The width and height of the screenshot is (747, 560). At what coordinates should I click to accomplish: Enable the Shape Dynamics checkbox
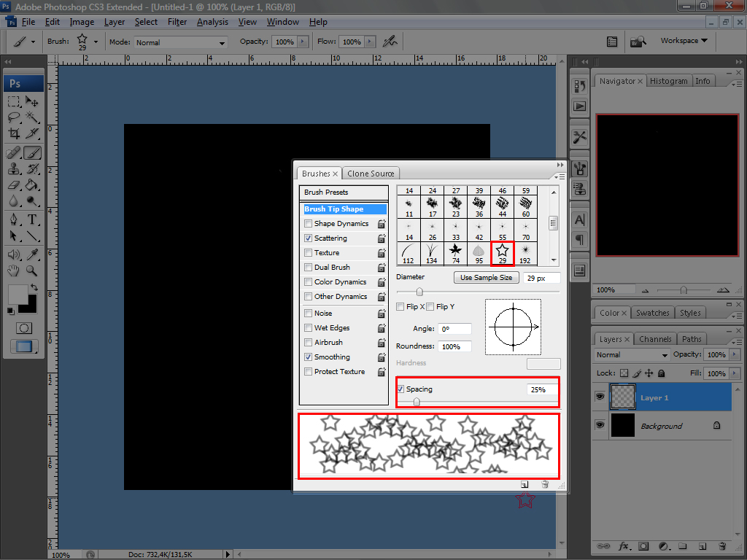point(309,224)
